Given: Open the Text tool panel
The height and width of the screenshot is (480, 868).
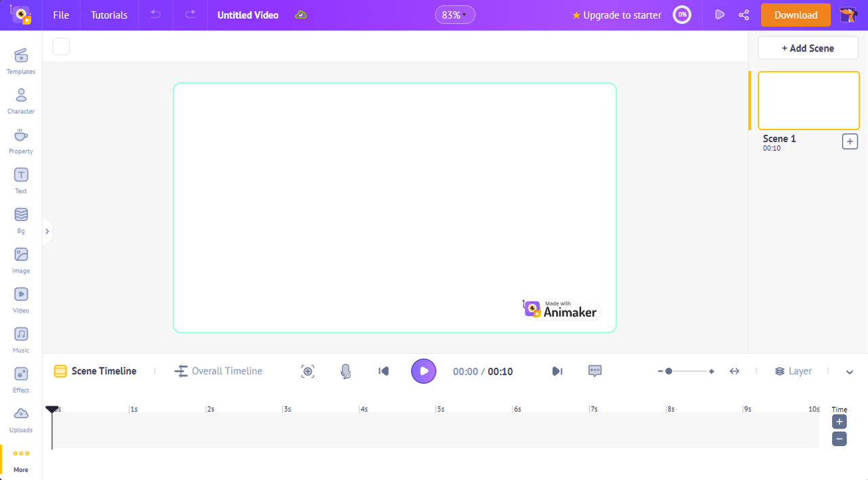Looking at the screenshot, I should (21, 180).
